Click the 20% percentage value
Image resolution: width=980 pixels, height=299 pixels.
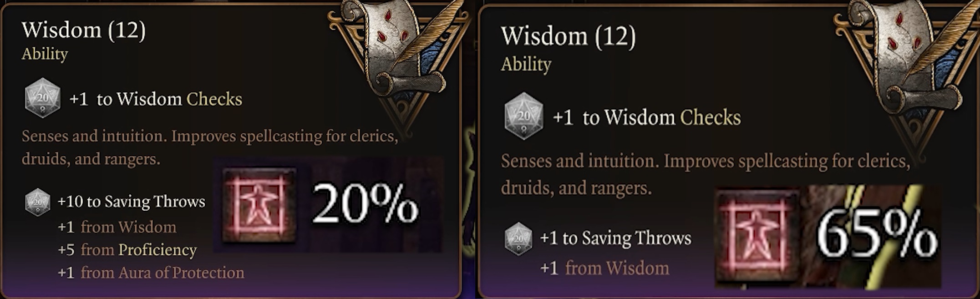tap(364, 205)
